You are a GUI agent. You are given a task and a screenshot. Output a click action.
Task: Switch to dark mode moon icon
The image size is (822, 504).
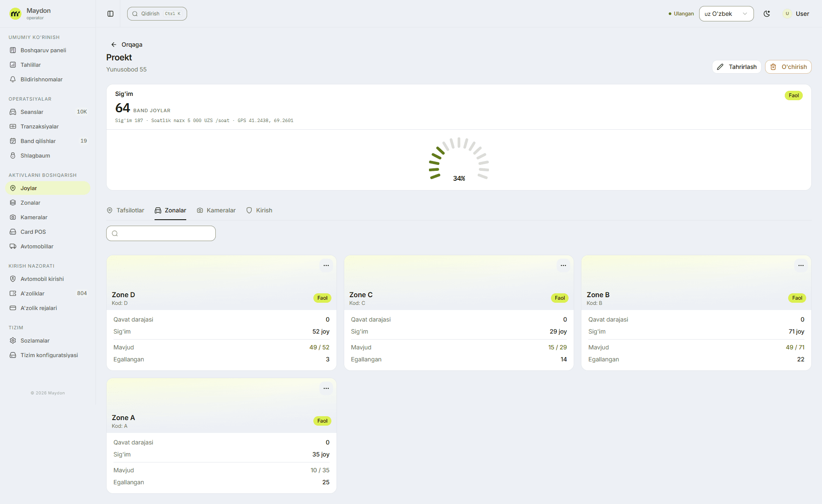(767, 14)
